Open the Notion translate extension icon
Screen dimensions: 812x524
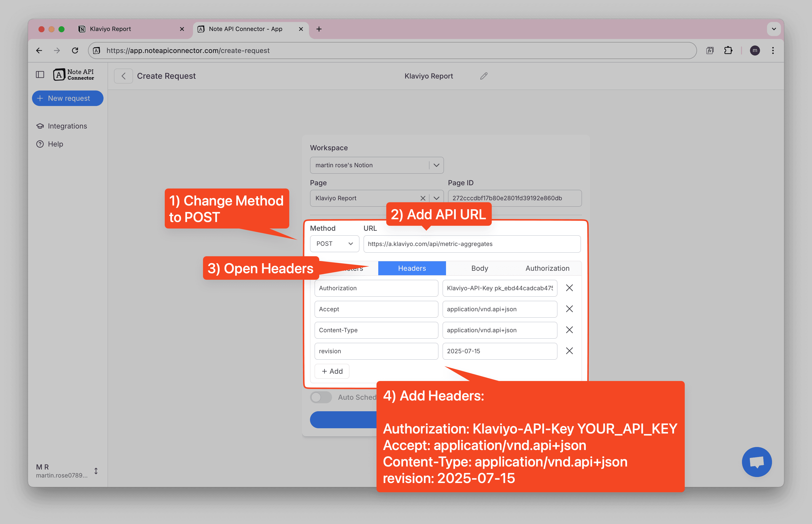pyautogui.click(x=709, y=50)
